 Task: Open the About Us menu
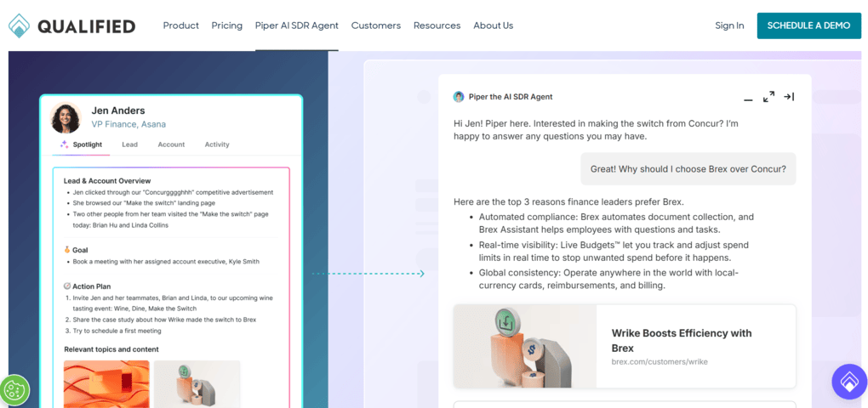493,25
